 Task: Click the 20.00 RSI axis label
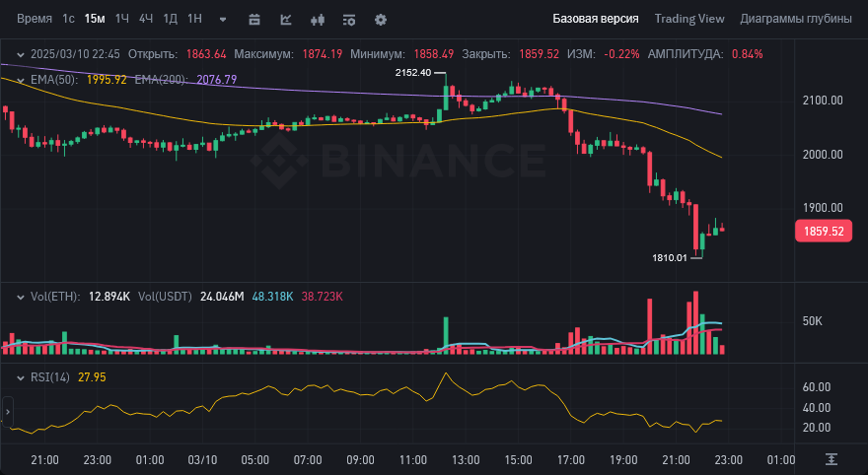point(817,428)
